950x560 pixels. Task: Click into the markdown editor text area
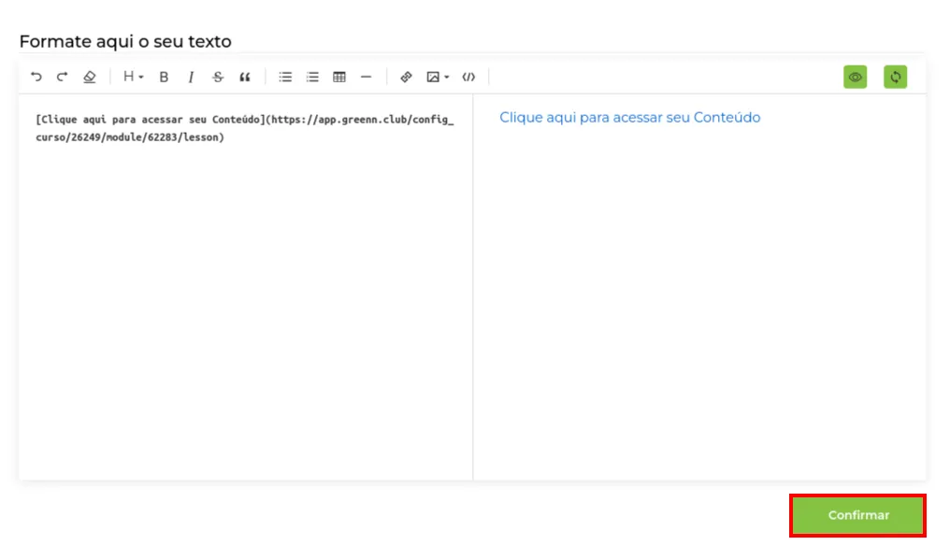245,287
